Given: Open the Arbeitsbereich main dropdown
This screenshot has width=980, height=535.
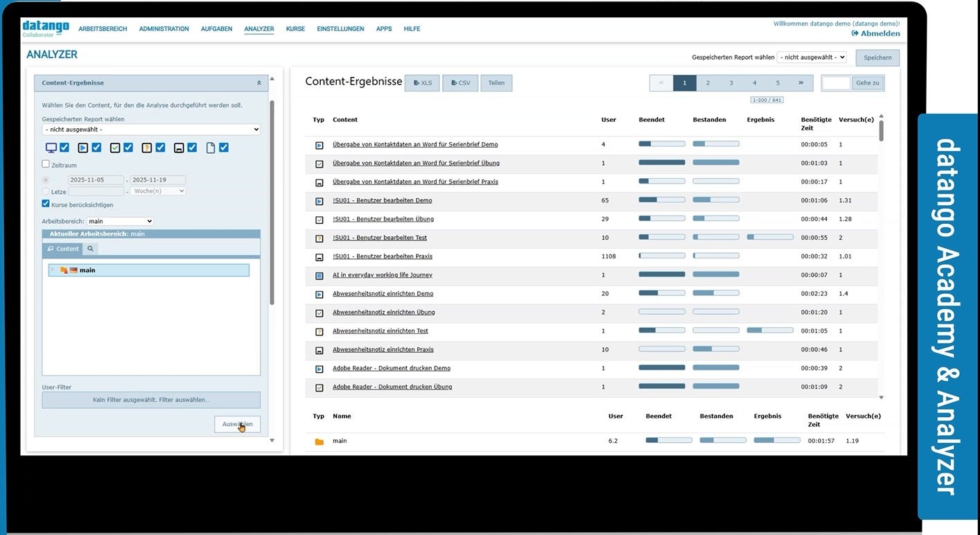Looking at the screenshot, I should [x=120, y=222].
